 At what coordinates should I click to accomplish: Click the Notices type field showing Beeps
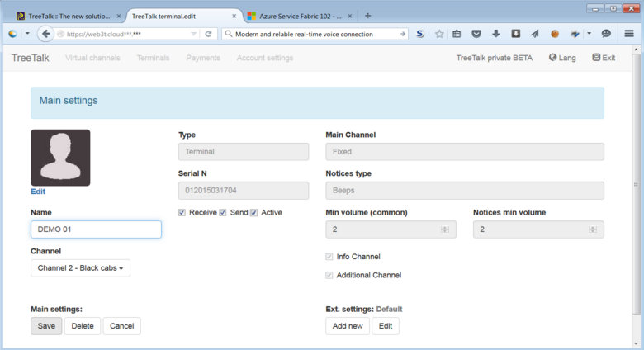click(x=465, y=191)
